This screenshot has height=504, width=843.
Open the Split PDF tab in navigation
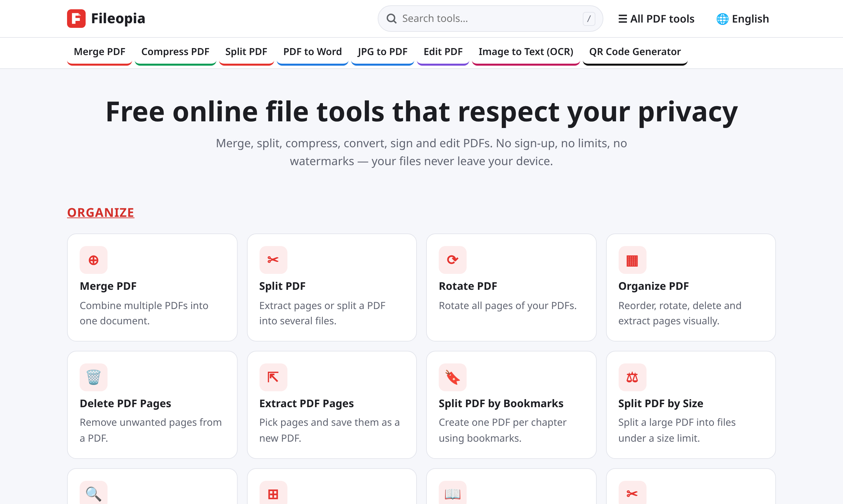[x=247, y=52]
